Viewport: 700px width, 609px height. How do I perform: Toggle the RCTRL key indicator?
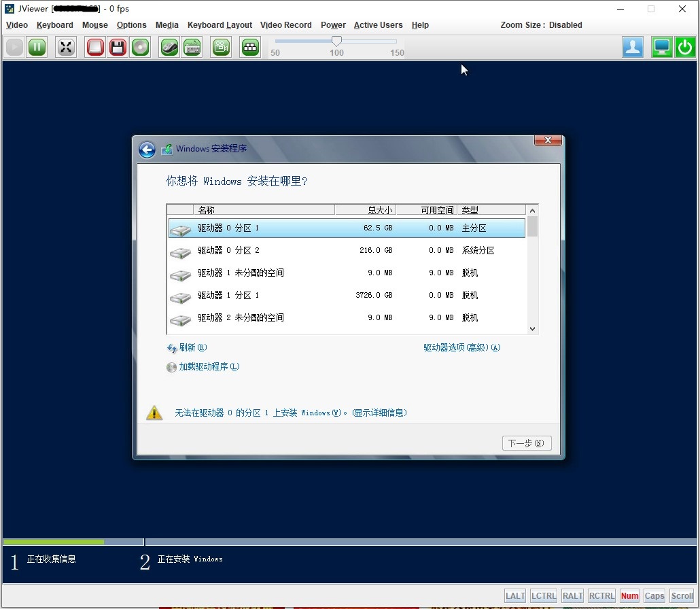point(601,596)
